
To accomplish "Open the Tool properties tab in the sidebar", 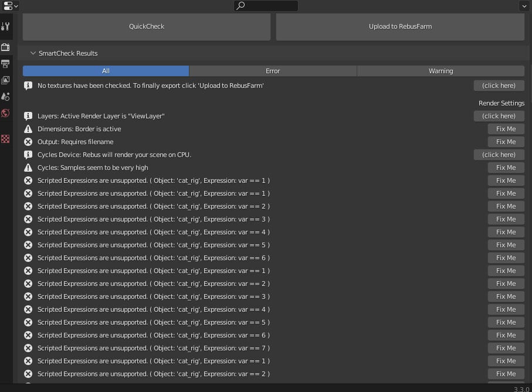I will [x=6, y=26].
